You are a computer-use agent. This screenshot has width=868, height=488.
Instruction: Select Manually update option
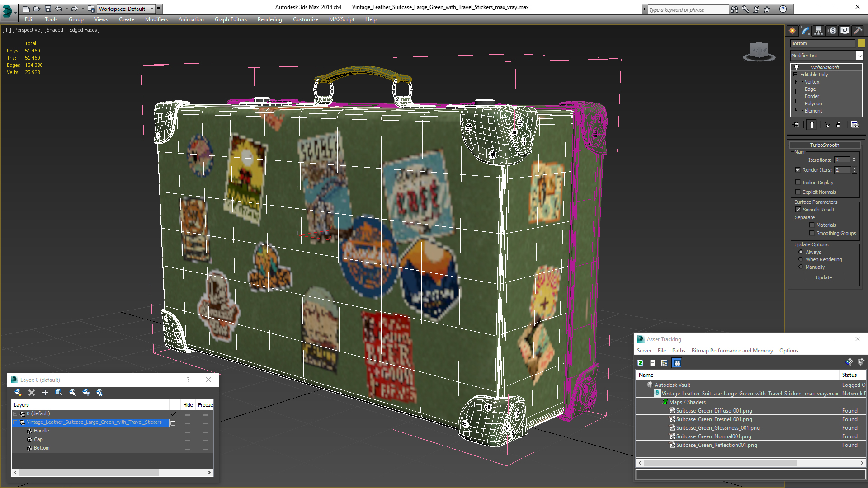pos(801,267)
